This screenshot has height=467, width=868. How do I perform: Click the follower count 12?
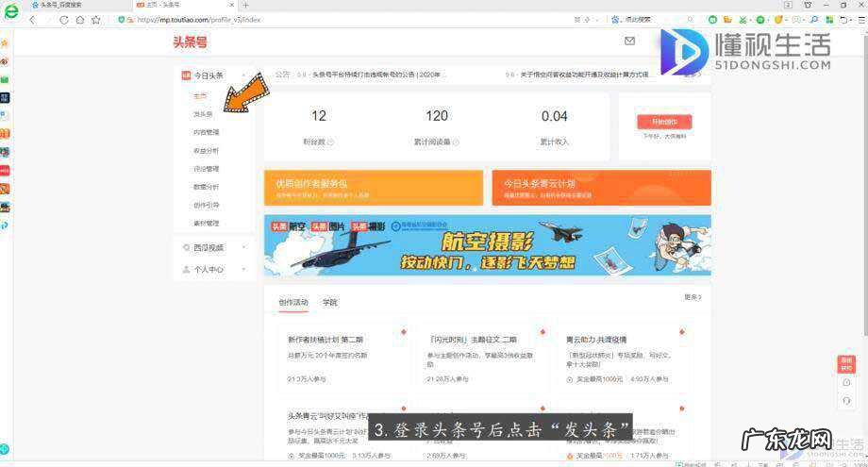318,116
